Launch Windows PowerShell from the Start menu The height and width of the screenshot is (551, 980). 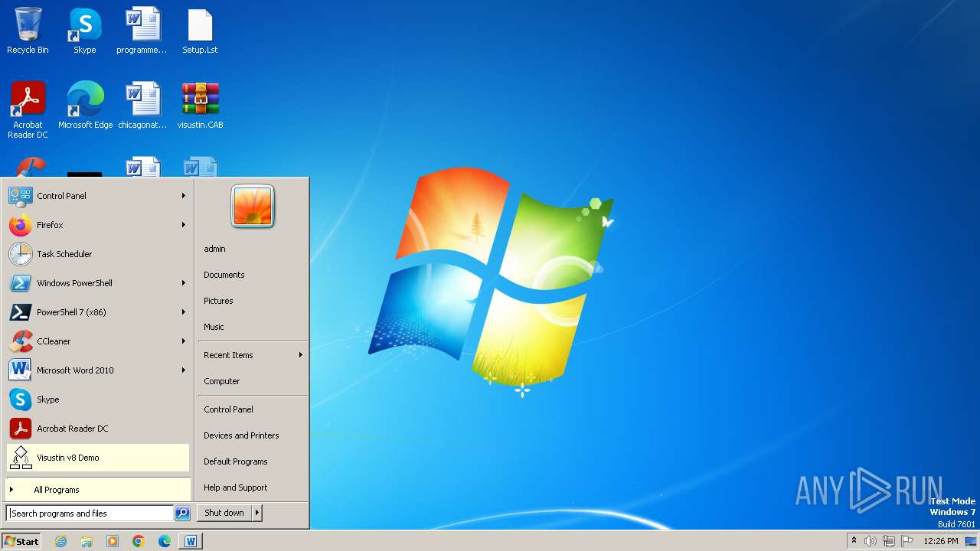pos(98,283)
